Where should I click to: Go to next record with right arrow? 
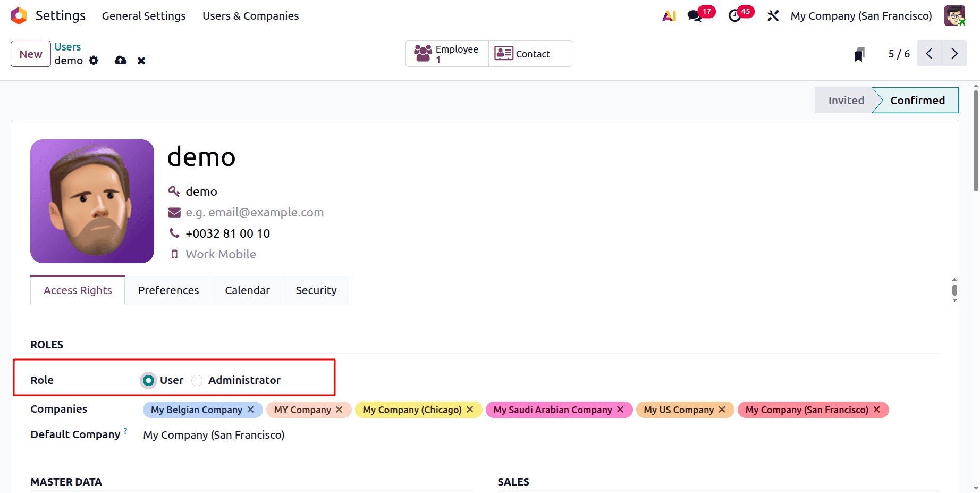[955, 54]
